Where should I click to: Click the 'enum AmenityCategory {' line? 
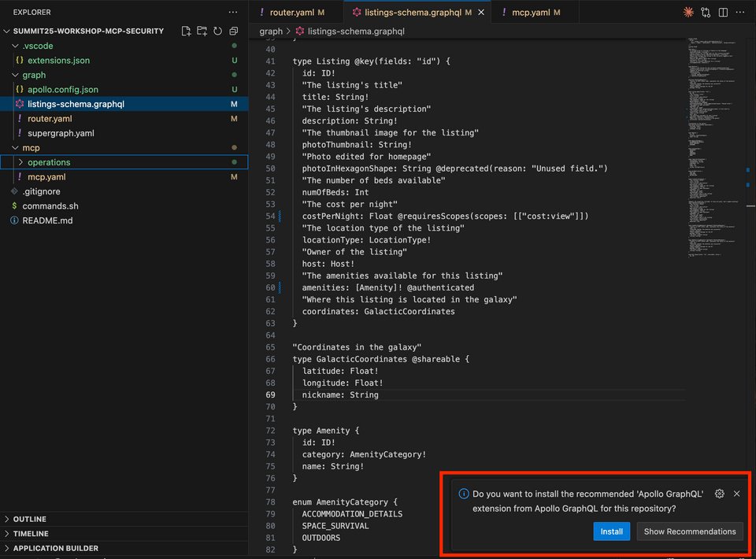click(x=345, y=502)
